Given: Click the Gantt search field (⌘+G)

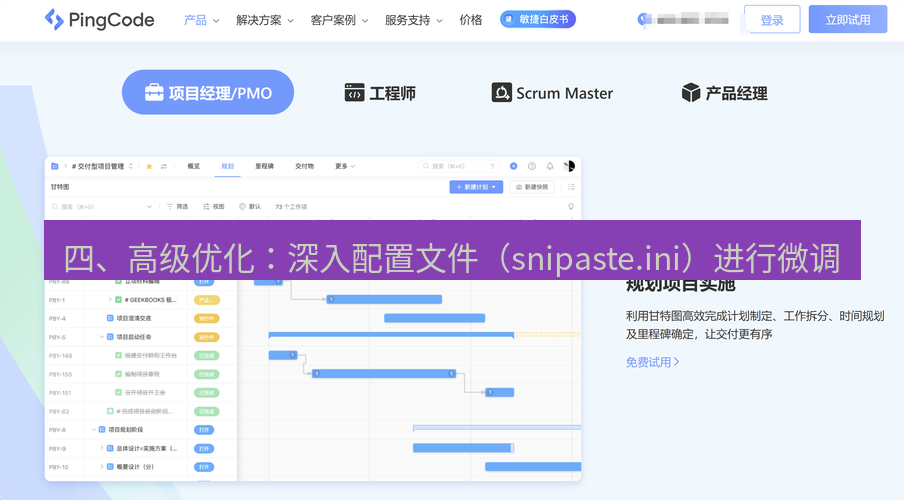Looking at the screenshot, I should pyautogui.click(x=102, y=206).
